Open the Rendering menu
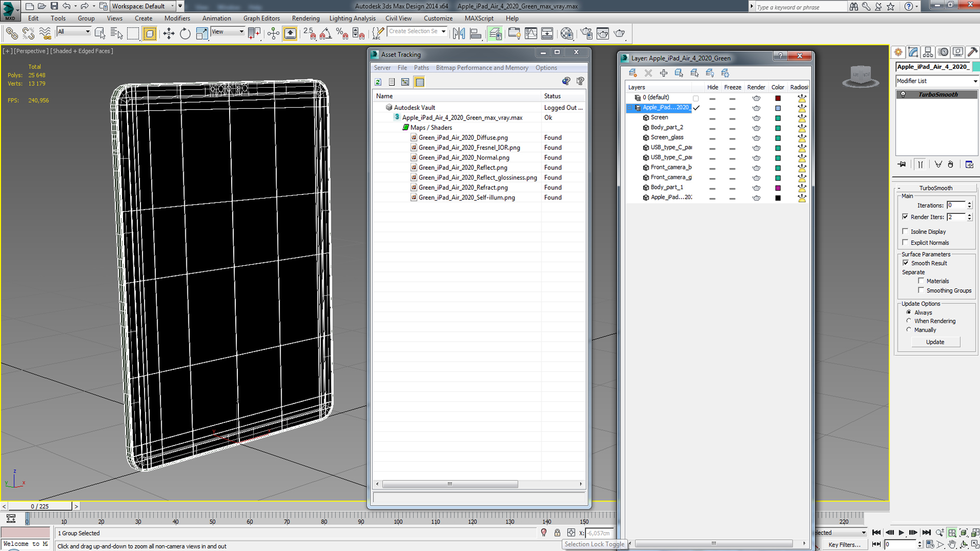Viewport: 980px width, 551px height. coord(306,18)
